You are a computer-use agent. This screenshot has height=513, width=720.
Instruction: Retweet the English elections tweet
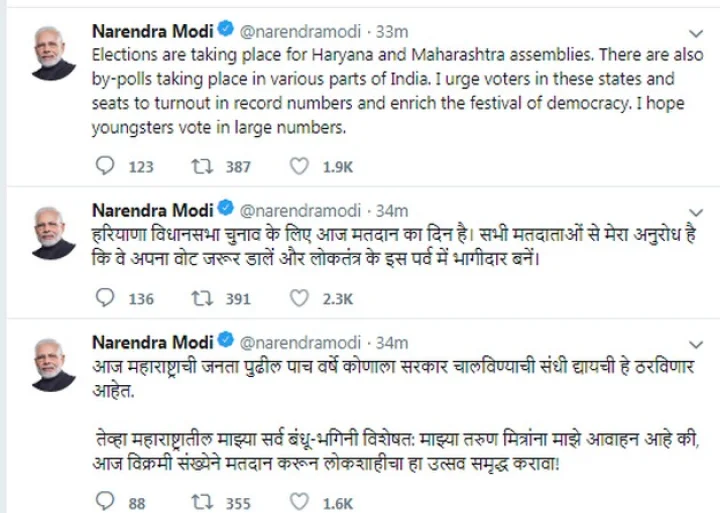(202, 166)
